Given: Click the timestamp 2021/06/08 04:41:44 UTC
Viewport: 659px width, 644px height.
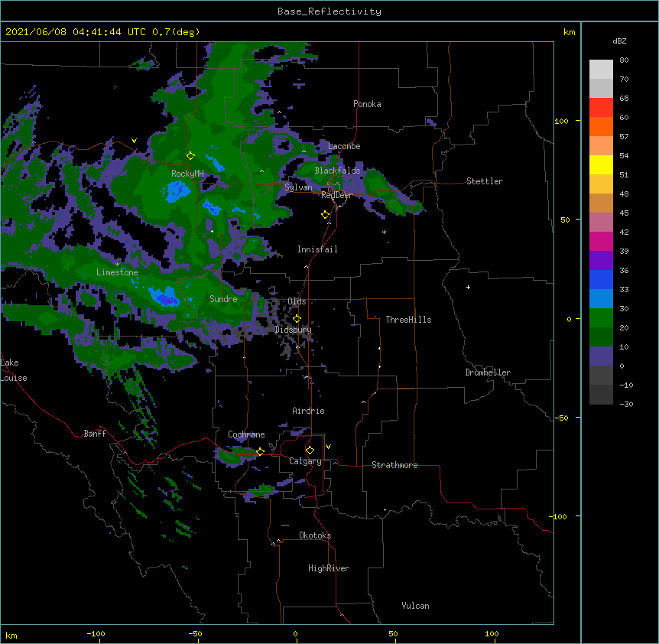Looking at the screenshot, I should (x=75, y=32).
